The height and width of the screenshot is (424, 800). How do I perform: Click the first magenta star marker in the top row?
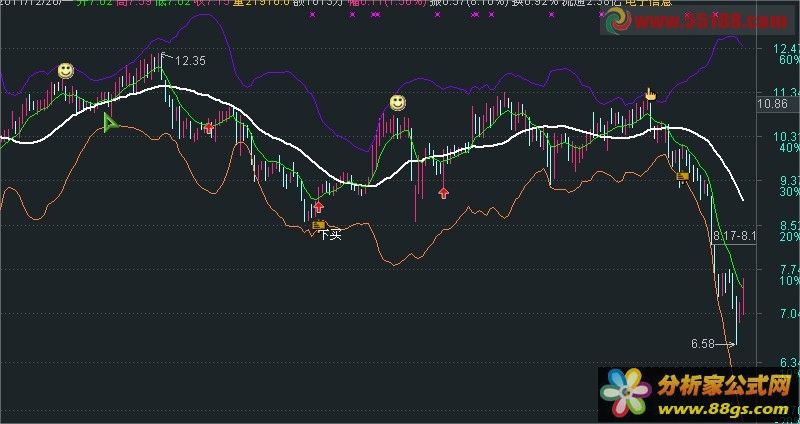click(312, 15)
